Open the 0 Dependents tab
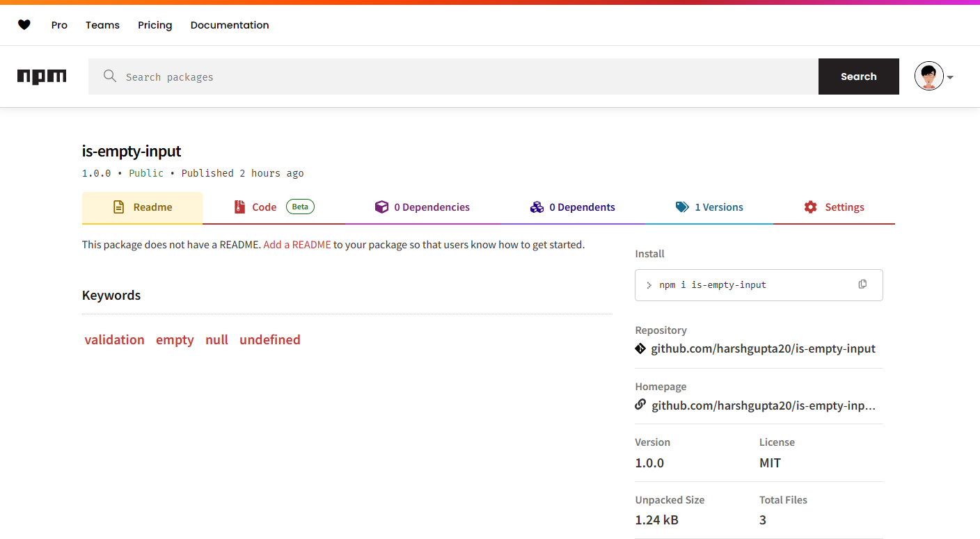The image size is (980, 539). point(573,207)
